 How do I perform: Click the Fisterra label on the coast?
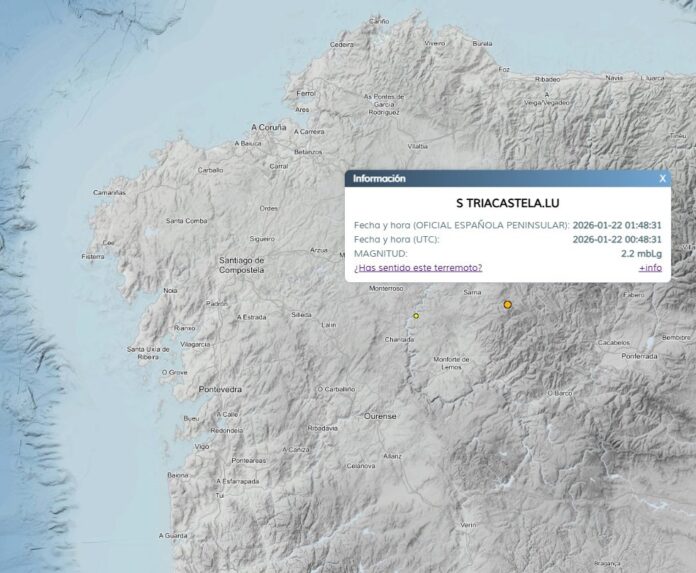93,256
